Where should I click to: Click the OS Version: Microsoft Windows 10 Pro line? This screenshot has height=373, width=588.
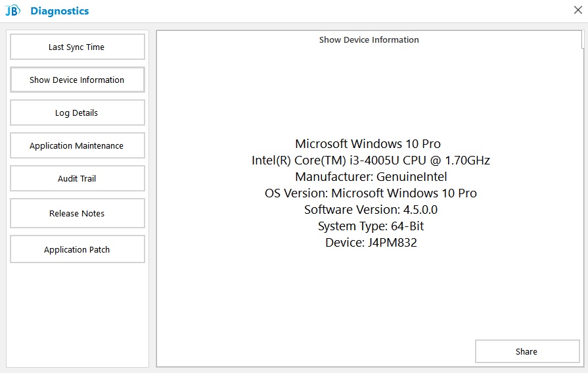pyautogui.click(x=371, y=193)
